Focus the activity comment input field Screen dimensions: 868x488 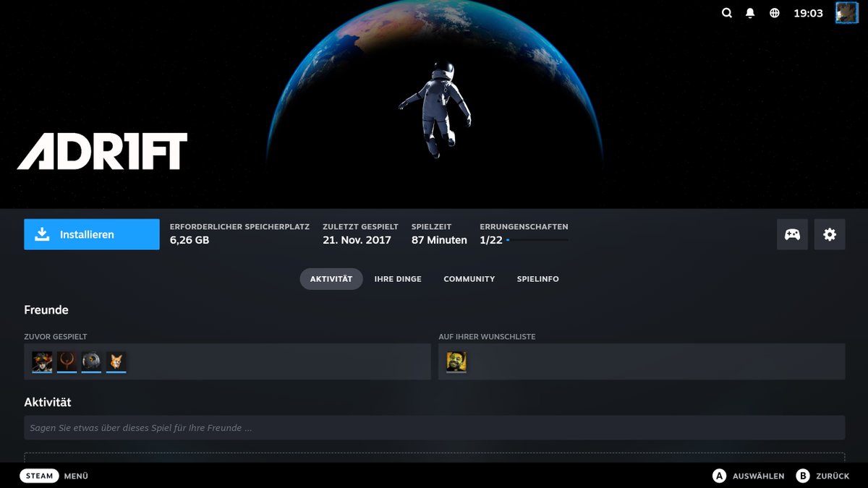(434, 428)
